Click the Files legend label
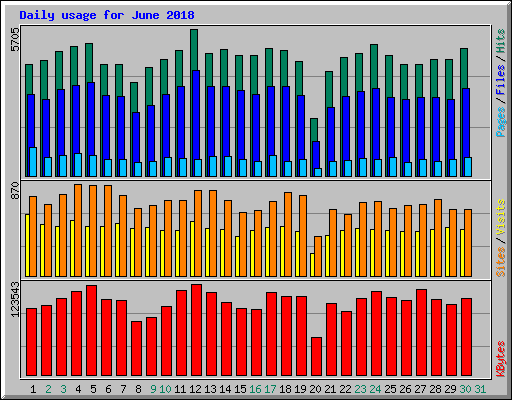 pos(501,80)
